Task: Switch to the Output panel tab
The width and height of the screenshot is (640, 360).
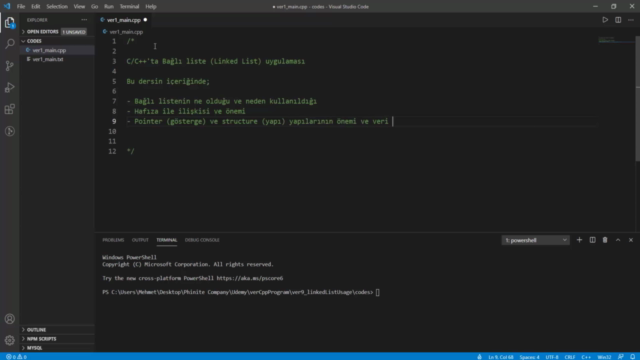Action: 140,240
